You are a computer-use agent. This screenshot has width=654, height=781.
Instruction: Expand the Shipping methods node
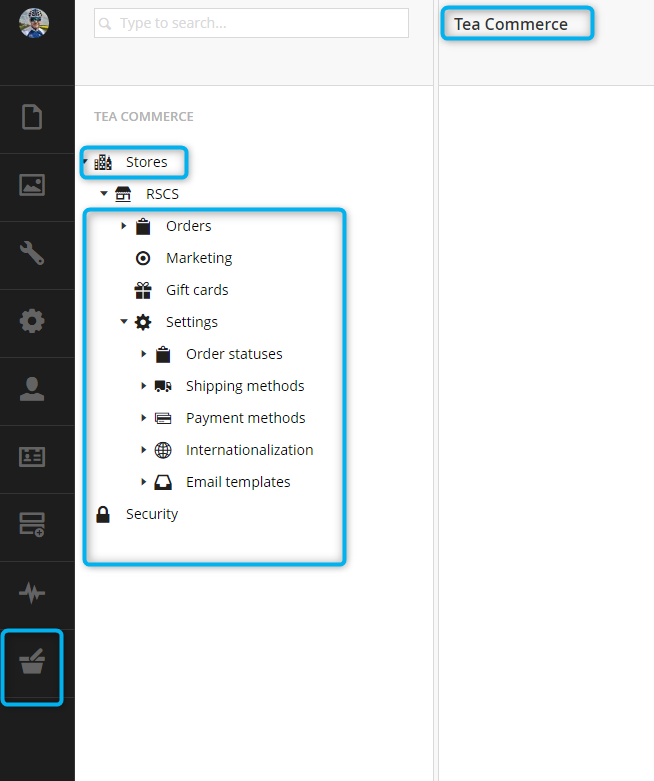tap(143, 386)
